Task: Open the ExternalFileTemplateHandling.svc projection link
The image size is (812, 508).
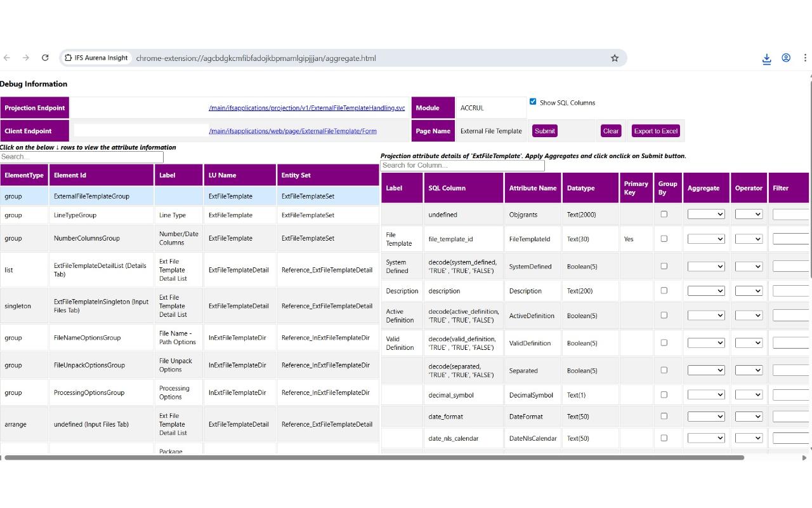Action: 306,108
